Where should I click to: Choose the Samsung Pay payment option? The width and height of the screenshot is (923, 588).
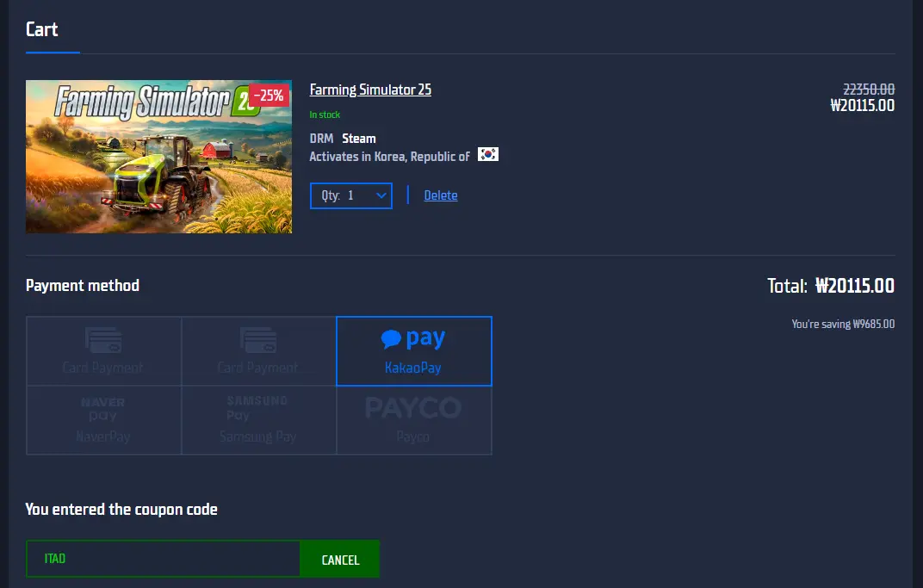259,420
